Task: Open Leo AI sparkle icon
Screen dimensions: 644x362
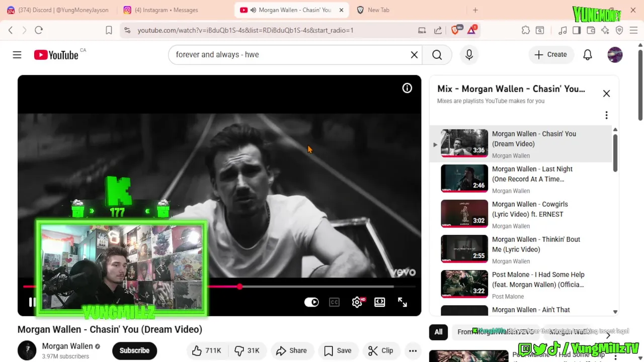Action: click(605, 30)
